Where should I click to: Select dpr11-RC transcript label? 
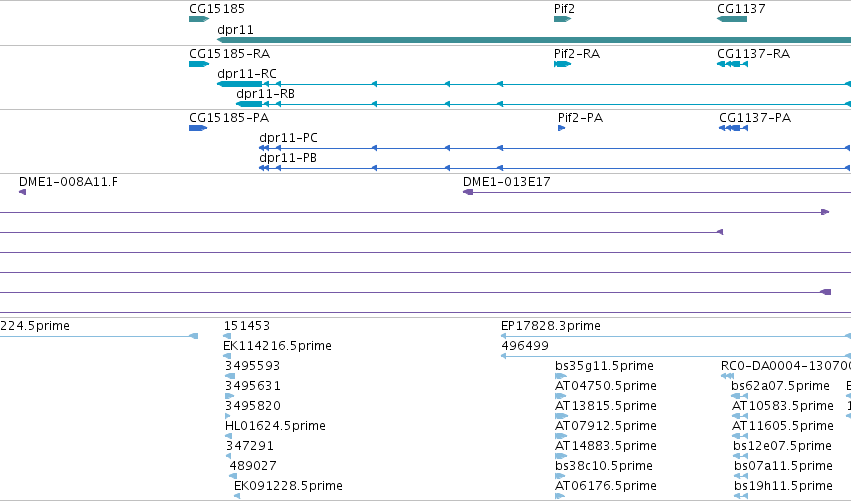246,74
